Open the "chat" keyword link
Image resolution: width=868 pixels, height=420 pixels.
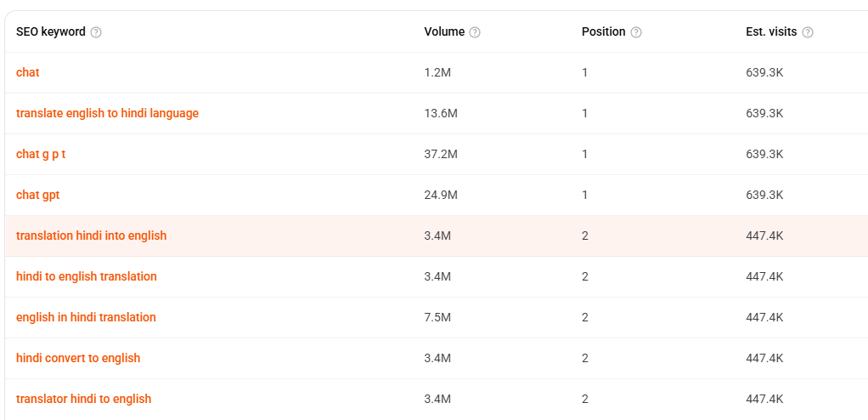(28, 72)
